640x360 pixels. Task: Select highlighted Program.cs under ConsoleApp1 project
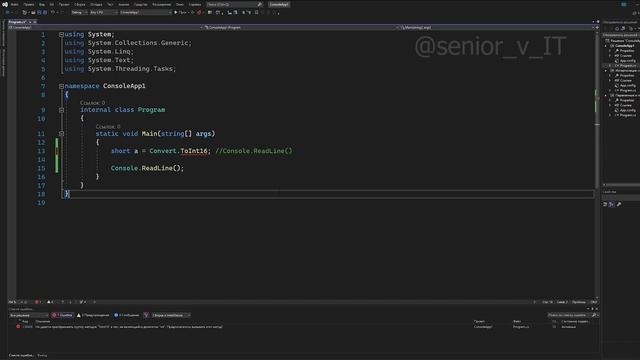pyautogui.click(x=628, y=65)
